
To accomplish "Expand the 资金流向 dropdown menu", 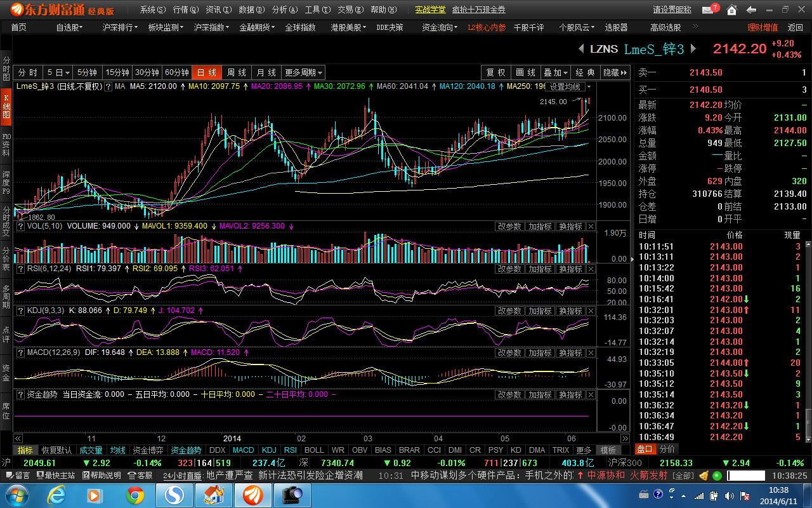I will [x=440, y=27].
